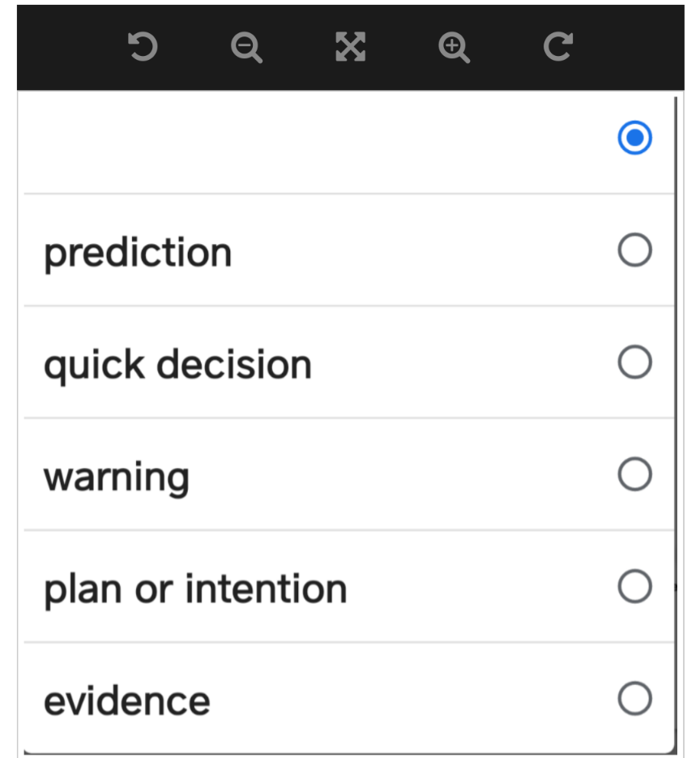Select the 'quick decision' radio button
The height and width of the screenshot is (758, 700).
tap(634, 362)
